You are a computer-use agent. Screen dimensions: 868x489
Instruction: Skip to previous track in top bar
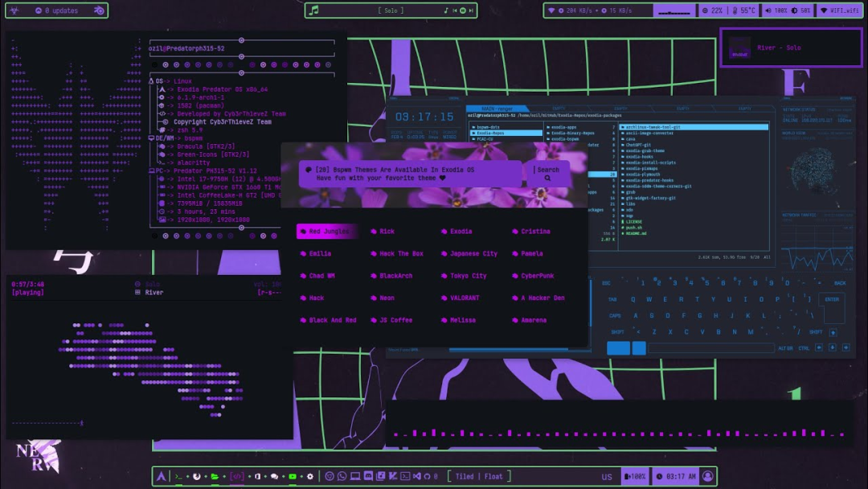coord(455,10)
